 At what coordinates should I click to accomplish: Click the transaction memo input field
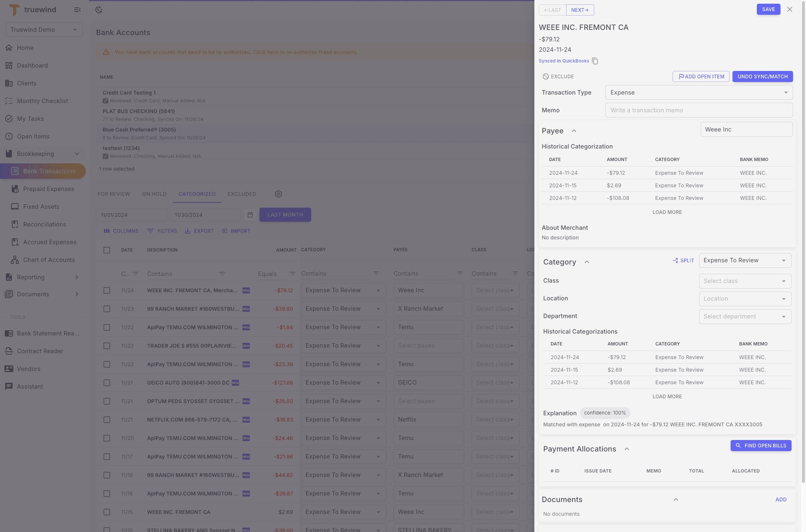(x=698, y=110)
